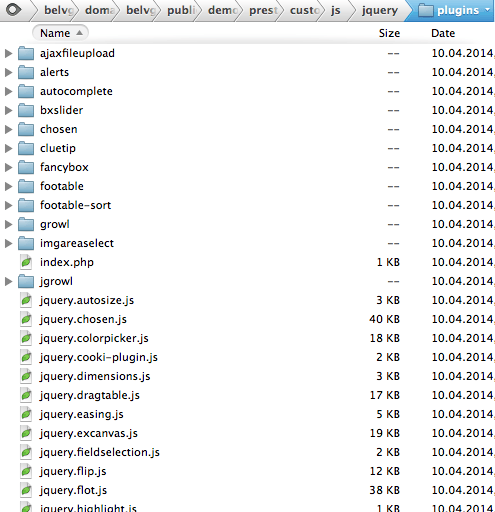Image resolution: width=495 pixels, height=512 pixels.
Task: Select the jquery.cooki-plugin.js file name
Action: pos(99,357)
